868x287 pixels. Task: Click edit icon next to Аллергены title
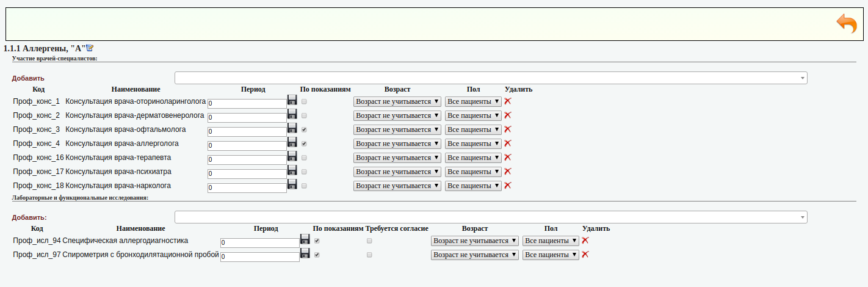[x=90, y=48]
